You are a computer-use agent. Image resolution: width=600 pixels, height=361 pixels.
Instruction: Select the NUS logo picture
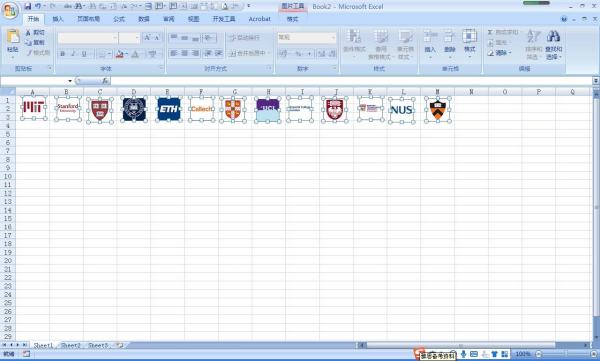(402, 110)
